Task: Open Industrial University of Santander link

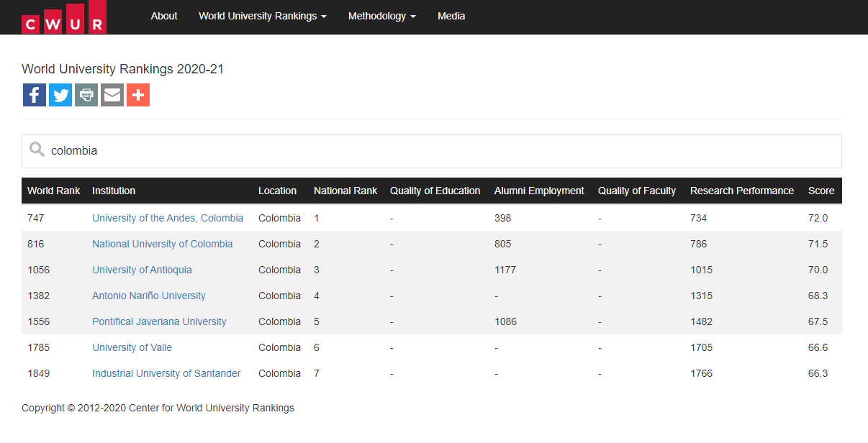Action: [x=166, y=373]
